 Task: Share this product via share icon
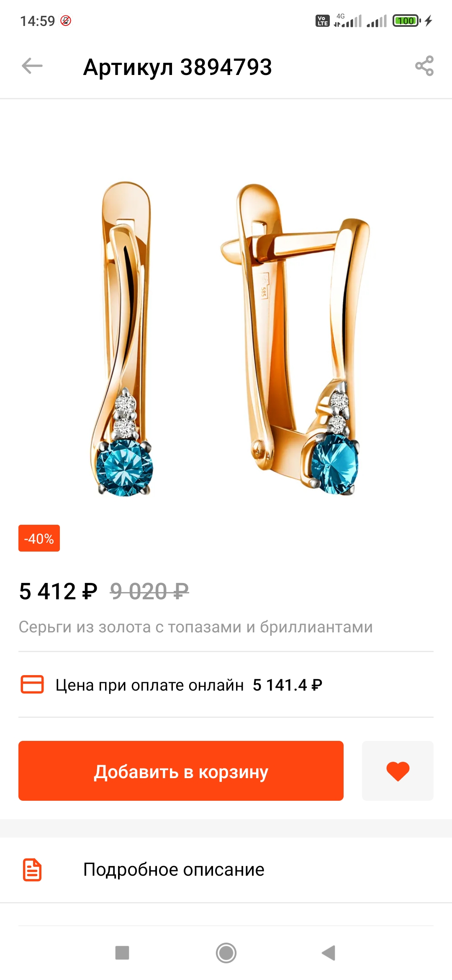(x=424, y=66)
